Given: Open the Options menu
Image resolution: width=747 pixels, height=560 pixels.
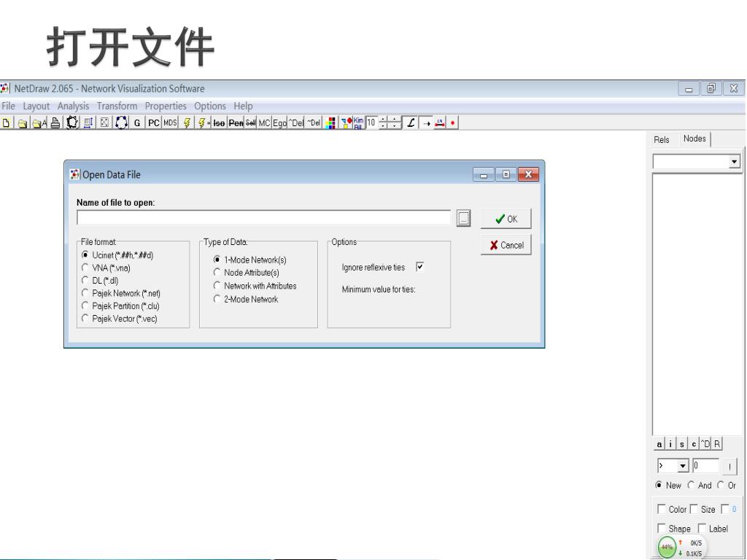Looking at the screenshot, I should tap(209, 106).
